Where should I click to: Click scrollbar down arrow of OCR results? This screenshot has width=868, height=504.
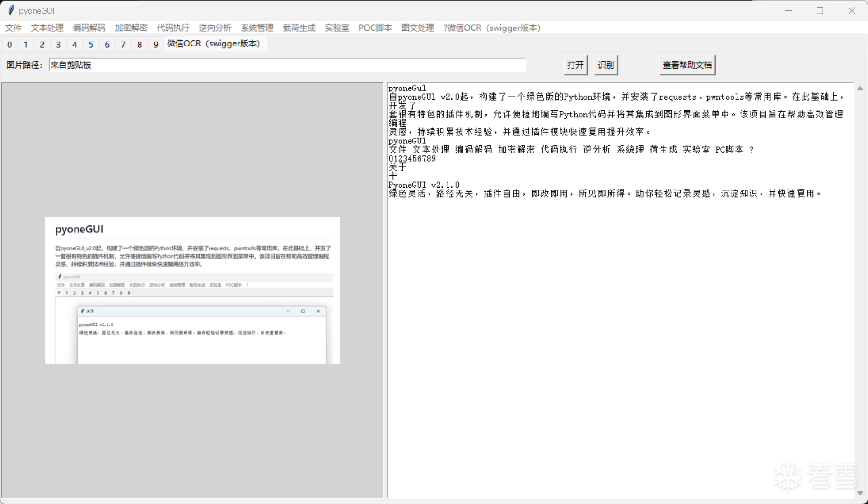(x=860, y=493)
